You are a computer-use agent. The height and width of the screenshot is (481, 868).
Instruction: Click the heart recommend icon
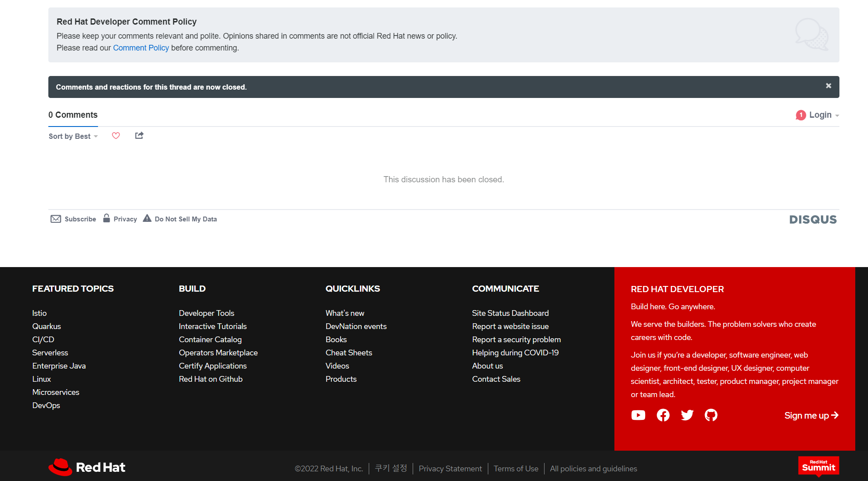point(116,136)
